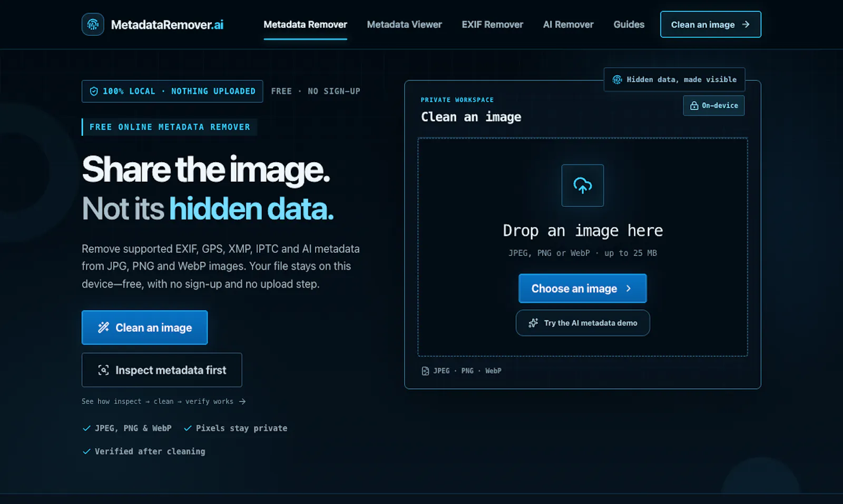
Task: Click the checkmark beside Verified after cleaning
Action: tap(86, 451)
